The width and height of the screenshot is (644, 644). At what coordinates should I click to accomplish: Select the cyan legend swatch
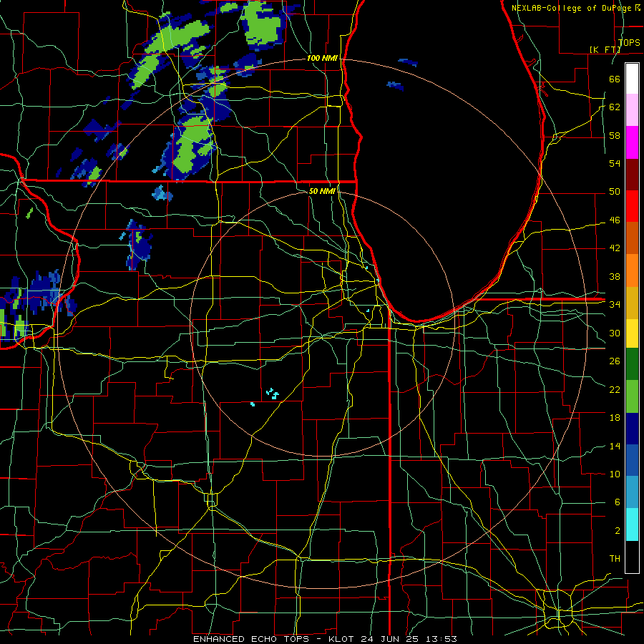click(632, 525)
